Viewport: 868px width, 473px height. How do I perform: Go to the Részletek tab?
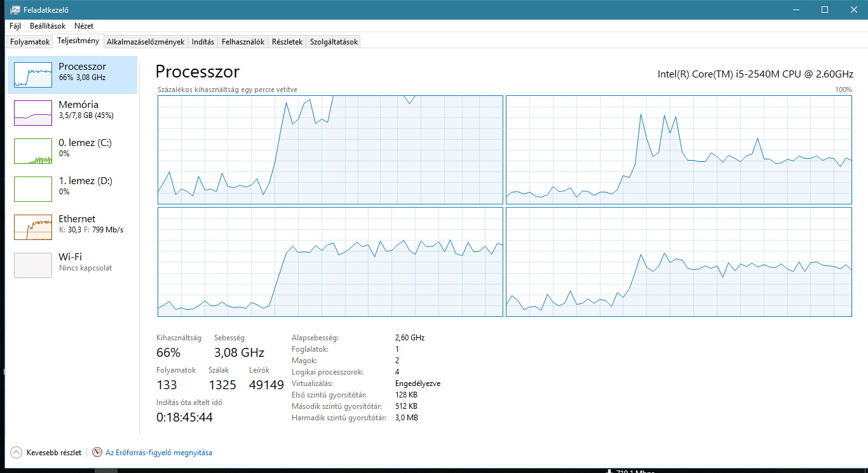tap(287, 42)
